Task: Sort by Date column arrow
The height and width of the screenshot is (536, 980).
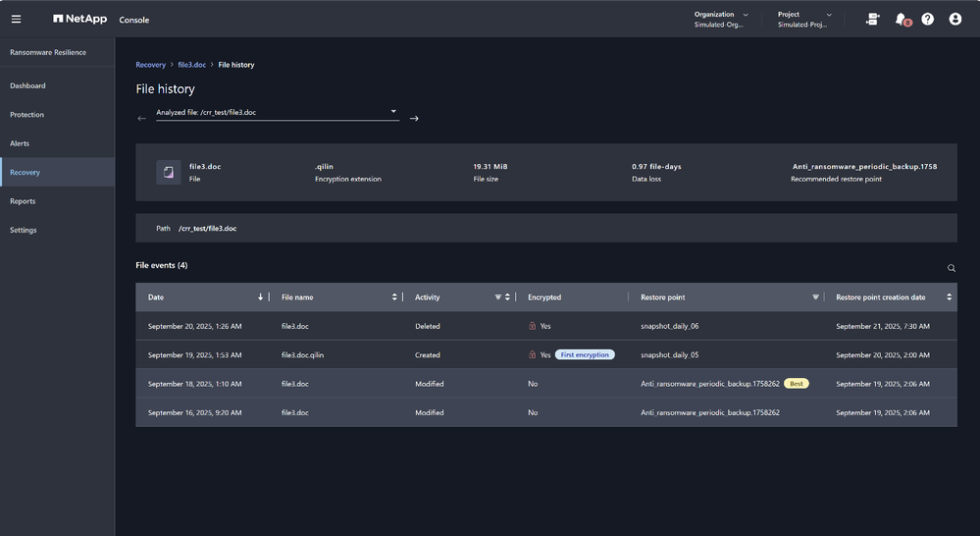Action: pyautogui.click(x=260, y=297)
